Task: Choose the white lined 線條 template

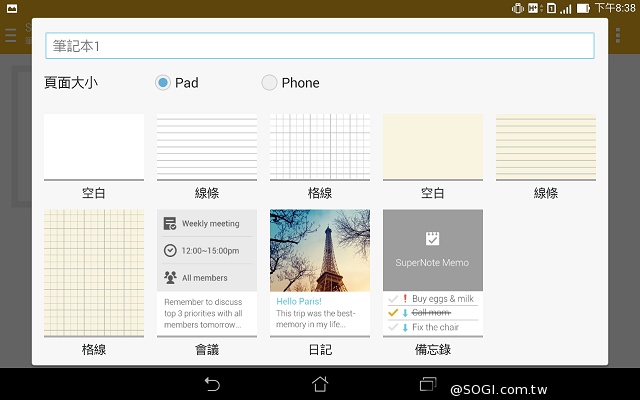Action: [x=207, y=147]
